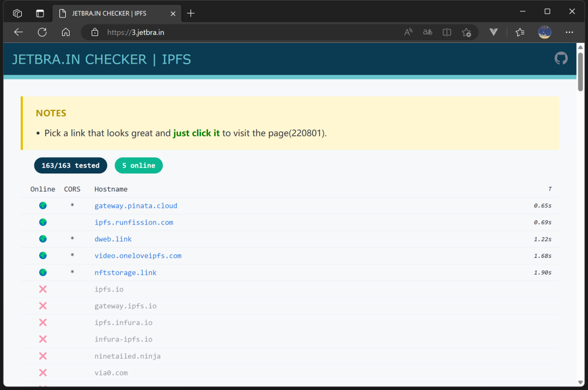
Task: Click the 1.68s response time value
Action: (543, 256)
